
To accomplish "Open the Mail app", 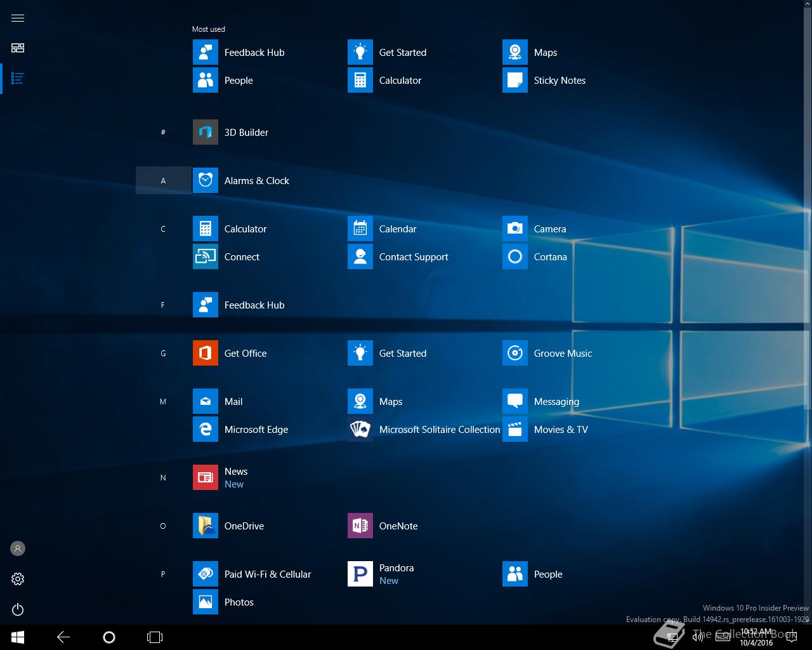I will (x=269, y=401).
